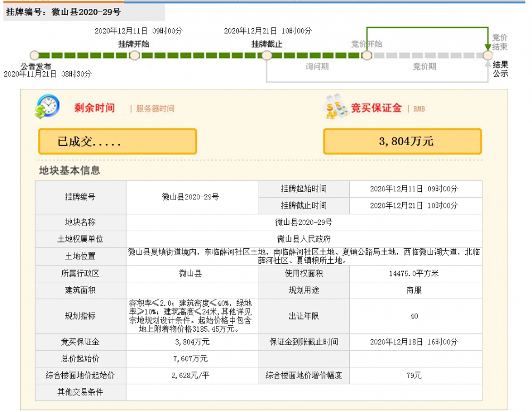Click the 挂牌开始 timeline node
532x412 pixels.
point(135,55)
